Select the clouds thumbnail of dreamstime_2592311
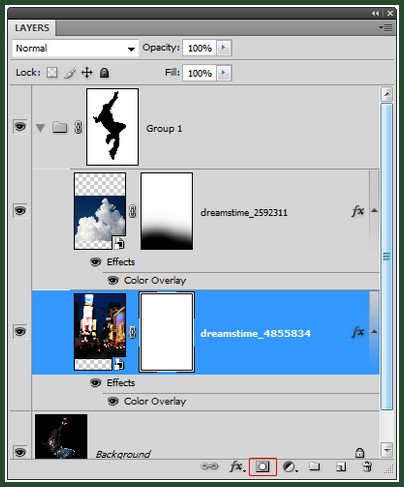Screen dimensions: 404x487 point(100,211)
